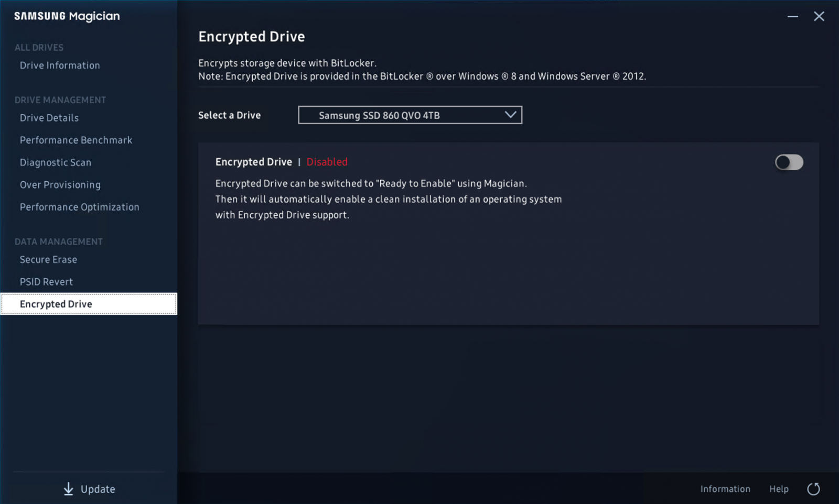Minimize the Magician window
Image resolution: width=839 pixels, height=504 pixels.
click(792, 17)
